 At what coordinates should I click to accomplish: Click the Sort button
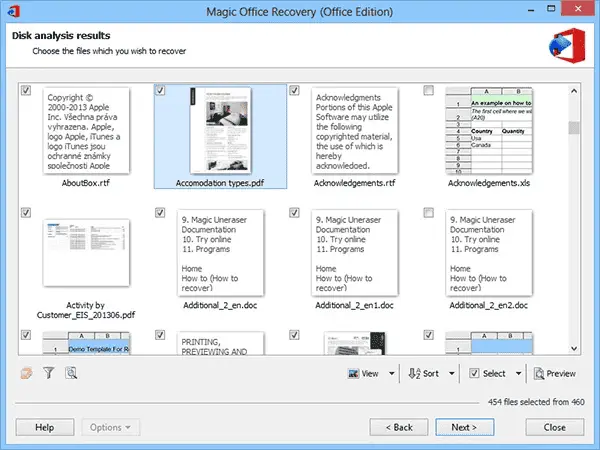pos(424,373)
